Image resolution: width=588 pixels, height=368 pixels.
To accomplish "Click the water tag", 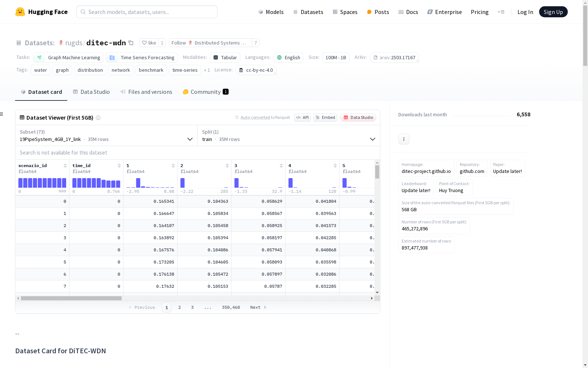I will coord(40,70).
